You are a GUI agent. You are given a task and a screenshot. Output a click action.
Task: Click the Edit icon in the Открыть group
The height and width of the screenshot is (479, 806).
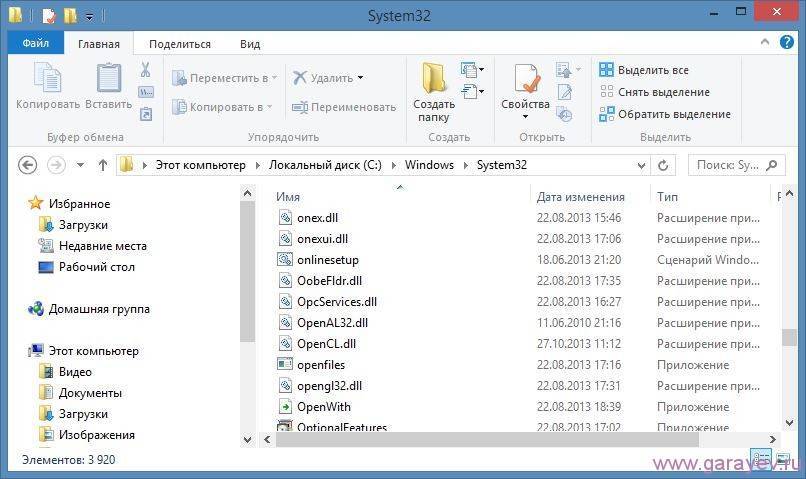point(564,93)
